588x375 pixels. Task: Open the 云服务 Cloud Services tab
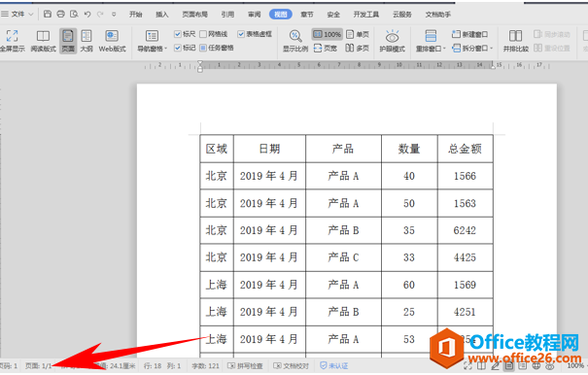(402, 15)
